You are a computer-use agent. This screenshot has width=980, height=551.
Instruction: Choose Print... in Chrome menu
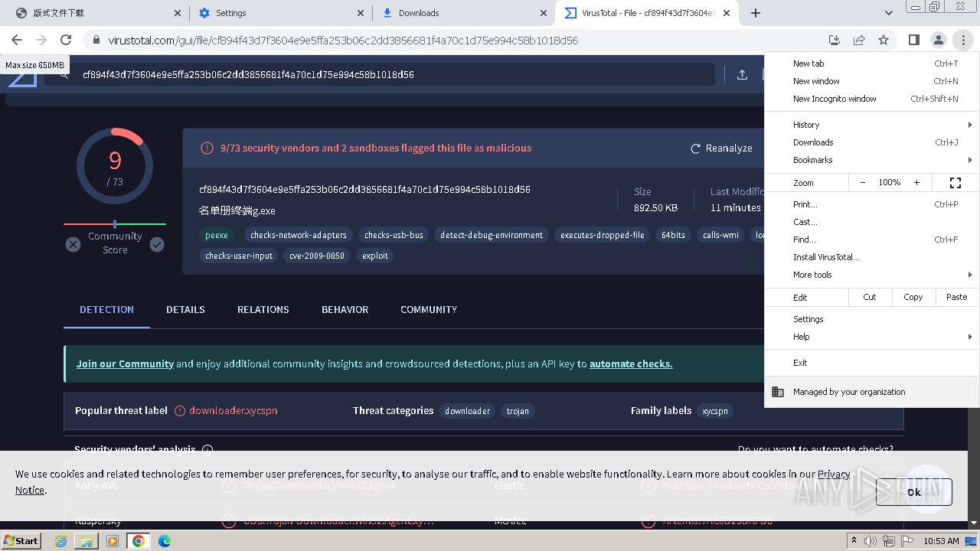[872, 204]
